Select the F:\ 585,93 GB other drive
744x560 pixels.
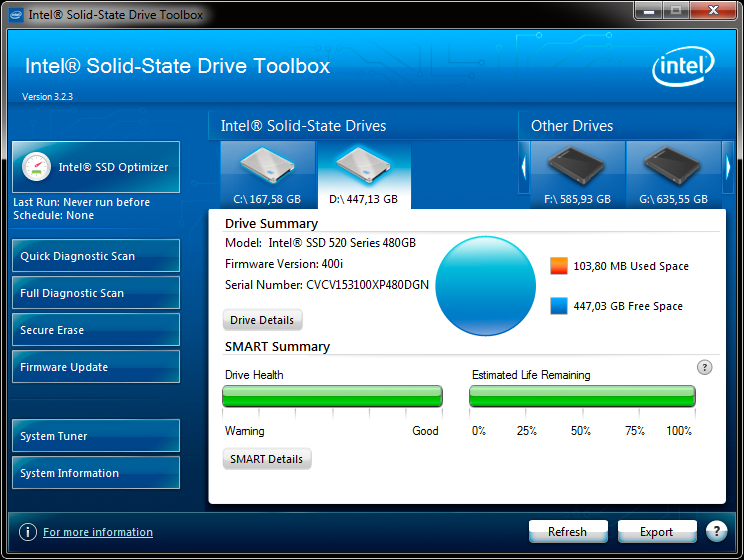[577, 175]
